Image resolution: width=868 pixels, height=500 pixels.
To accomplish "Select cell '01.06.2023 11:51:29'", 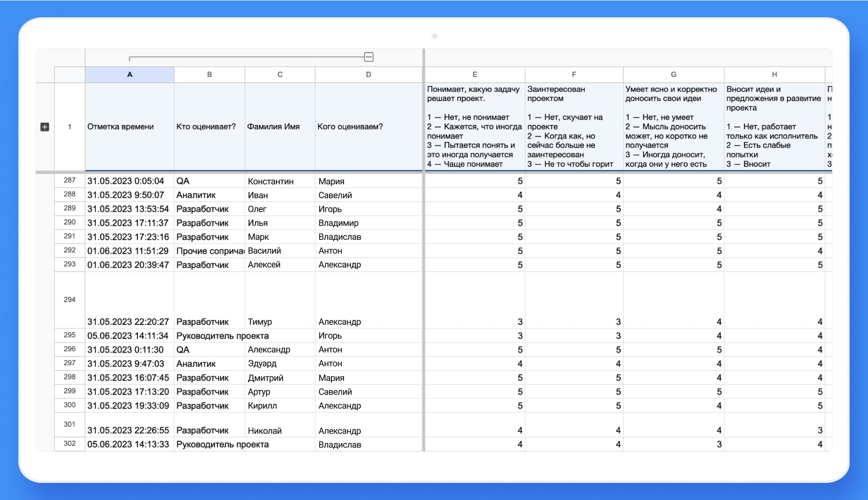I will [130, 251].
